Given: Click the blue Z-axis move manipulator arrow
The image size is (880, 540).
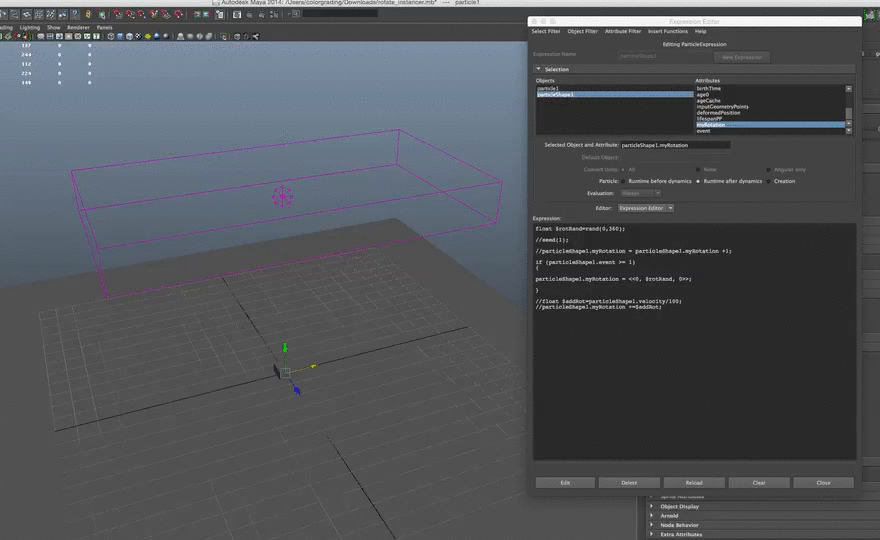Looking at the screenshot, I should pos(296,389).
